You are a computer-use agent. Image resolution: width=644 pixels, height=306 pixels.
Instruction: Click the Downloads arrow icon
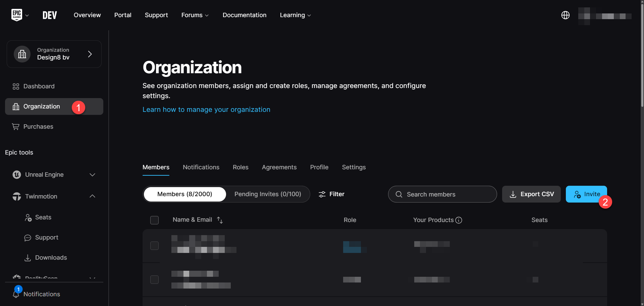coord(28,258)
